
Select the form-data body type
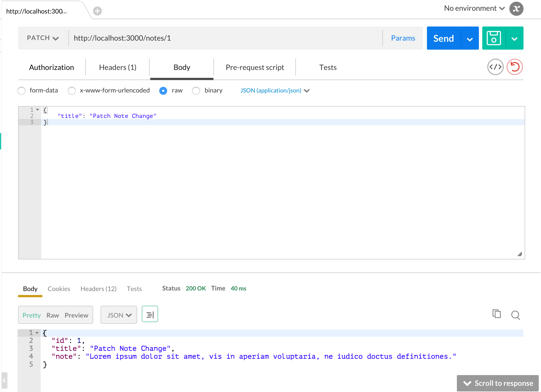pos(21,91)
